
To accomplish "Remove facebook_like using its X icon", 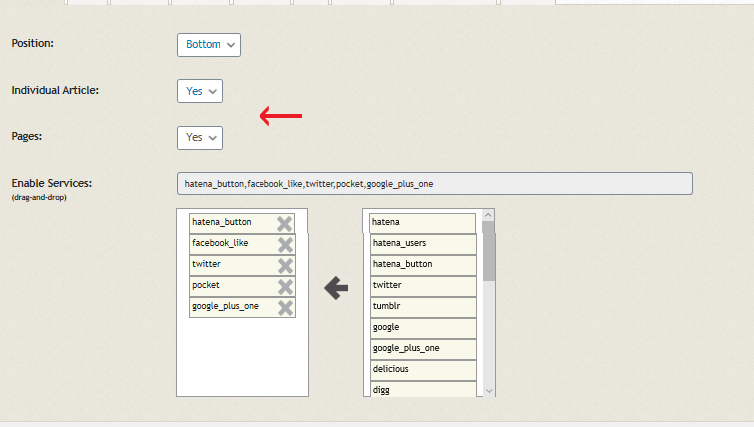I will [x=285, y=245].
